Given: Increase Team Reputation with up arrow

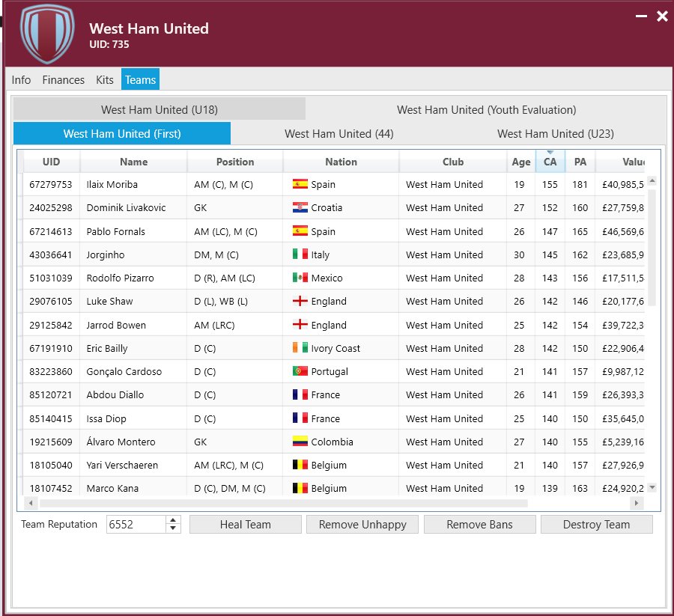Looking at the screenshot, I should [x=173, y=520].
